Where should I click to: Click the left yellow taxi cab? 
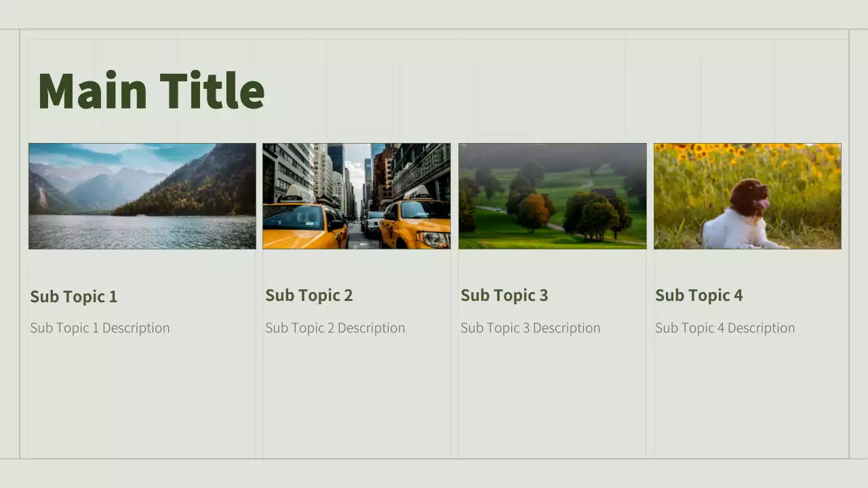tap(302, 224)
